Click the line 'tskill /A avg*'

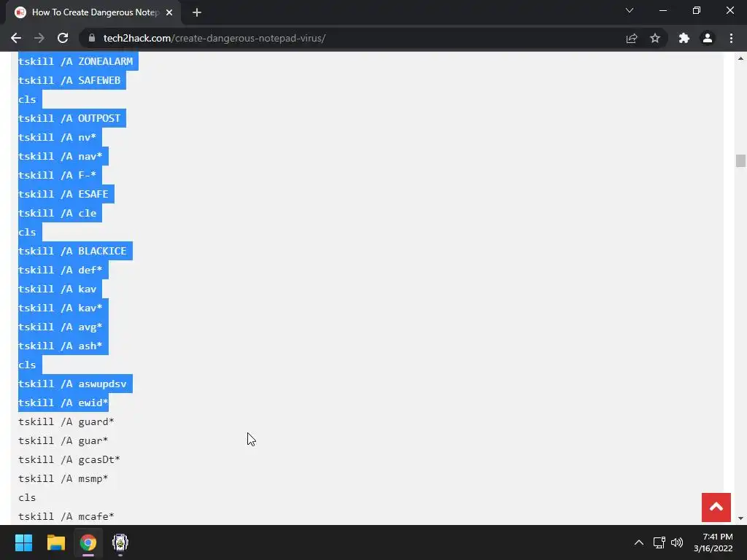(60, 327)
